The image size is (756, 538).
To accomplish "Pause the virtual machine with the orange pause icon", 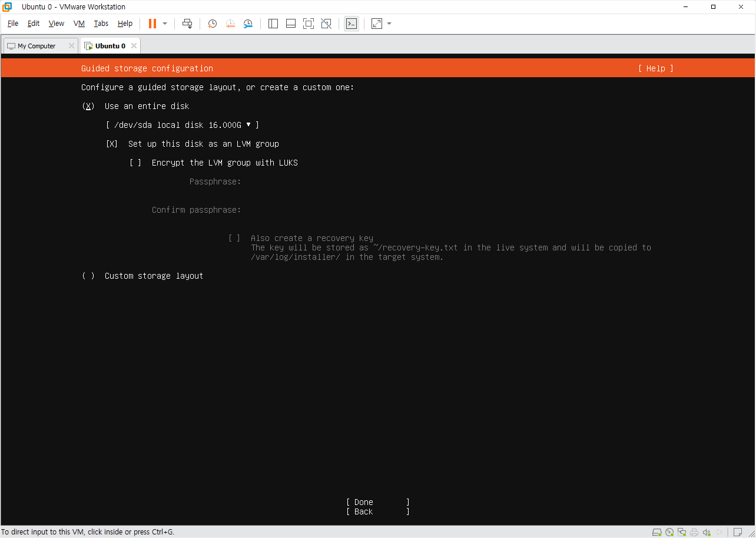I will 152,24.
